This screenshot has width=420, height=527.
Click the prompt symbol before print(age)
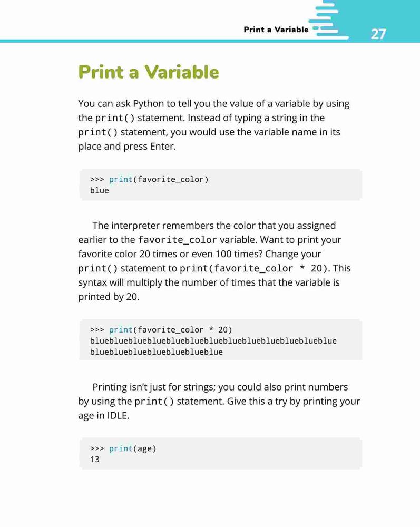click(97, 448)
